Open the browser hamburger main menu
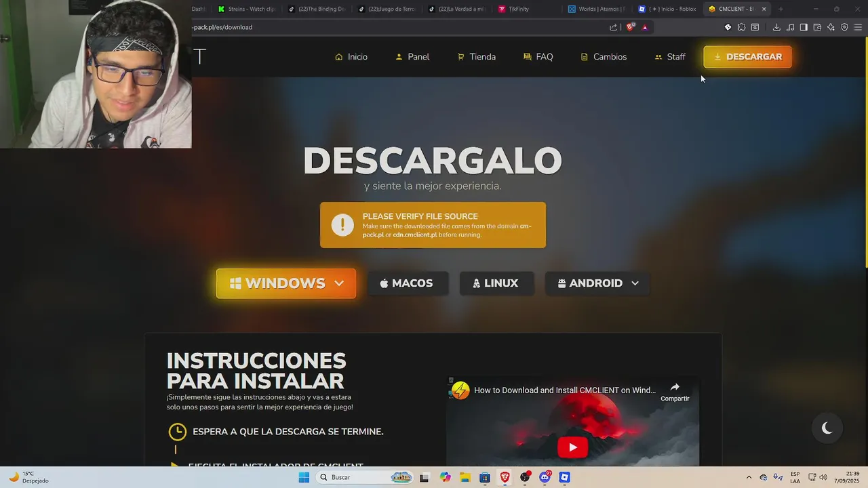 click(x=858, y=27)
